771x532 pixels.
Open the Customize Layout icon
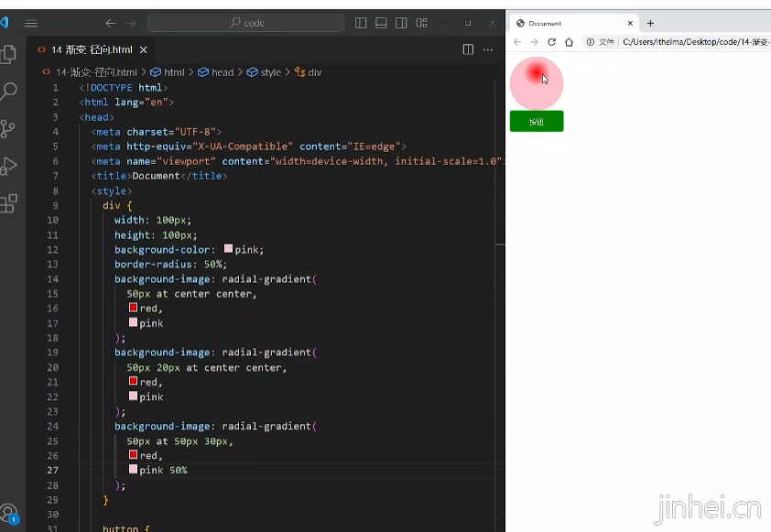(x=421, y=23)
